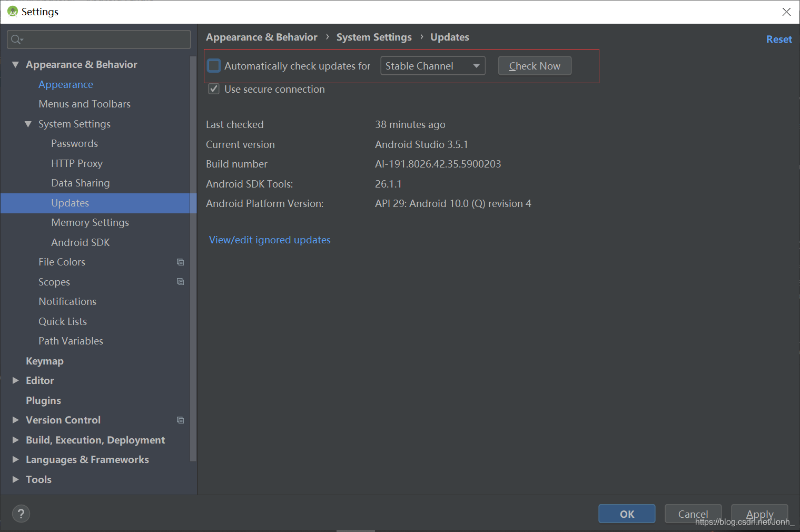Uncheck Use secure connection checkbox

[x=214, y=89]
